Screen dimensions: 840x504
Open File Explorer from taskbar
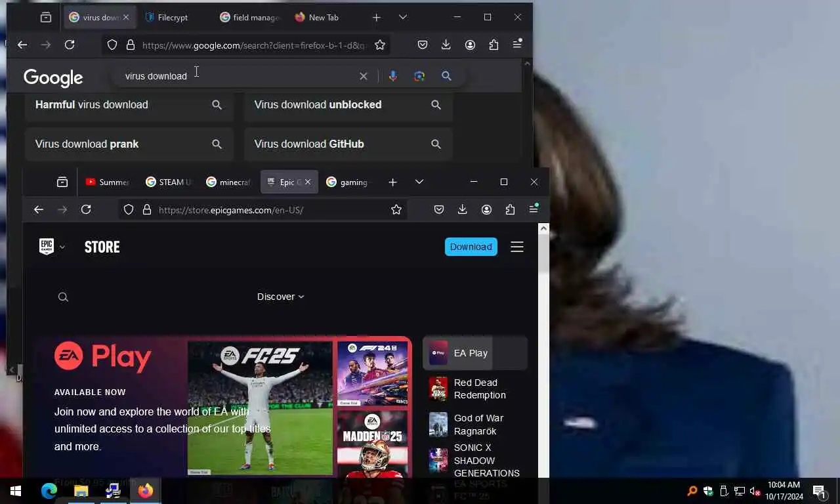pyautogui.click(x=81, y=491)
